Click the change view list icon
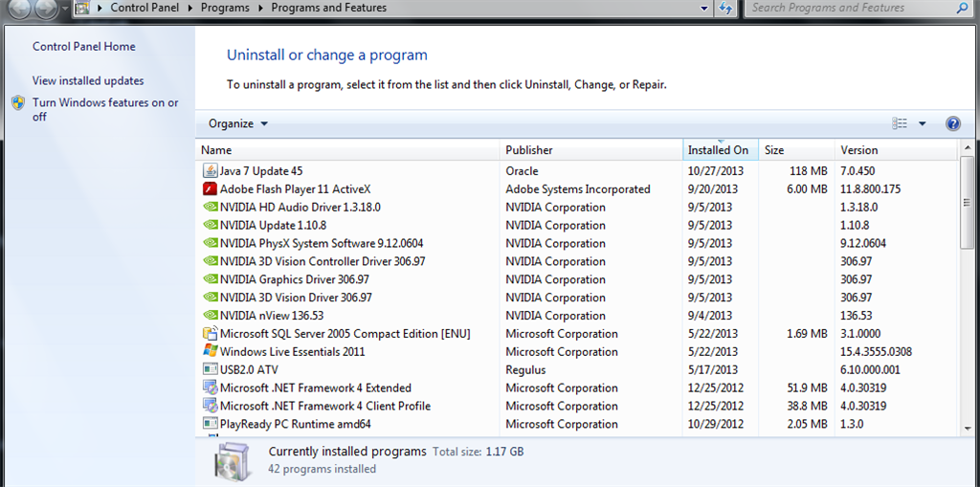This screenshot has width=980, height=487. [900, 123]
